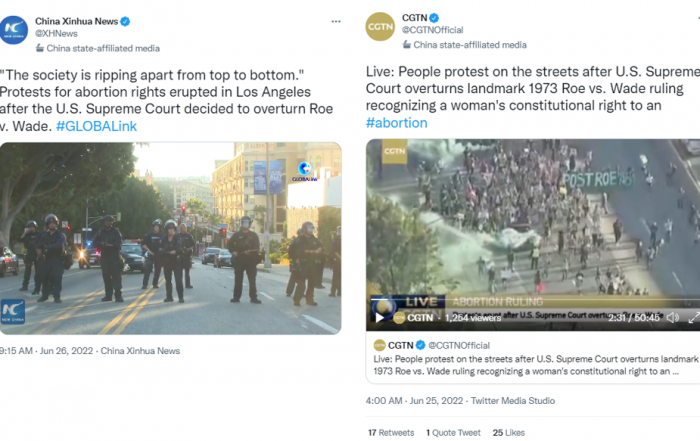Click the CGTN gold profile avatar
This screenshot has height=441, width=700.
tap(380, 27)
